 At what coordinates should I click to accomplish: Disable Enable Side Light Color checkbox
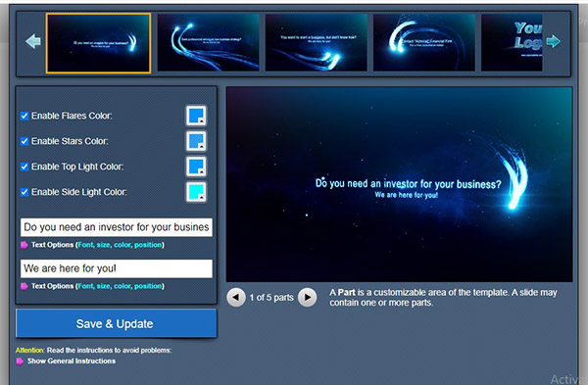pos(24,192)
